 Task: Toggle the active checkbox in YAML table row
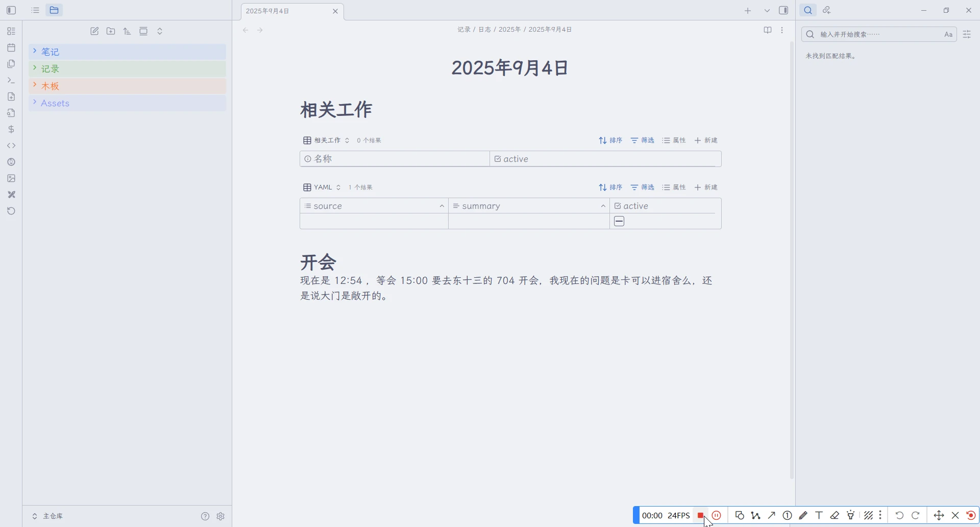(619, 222)
